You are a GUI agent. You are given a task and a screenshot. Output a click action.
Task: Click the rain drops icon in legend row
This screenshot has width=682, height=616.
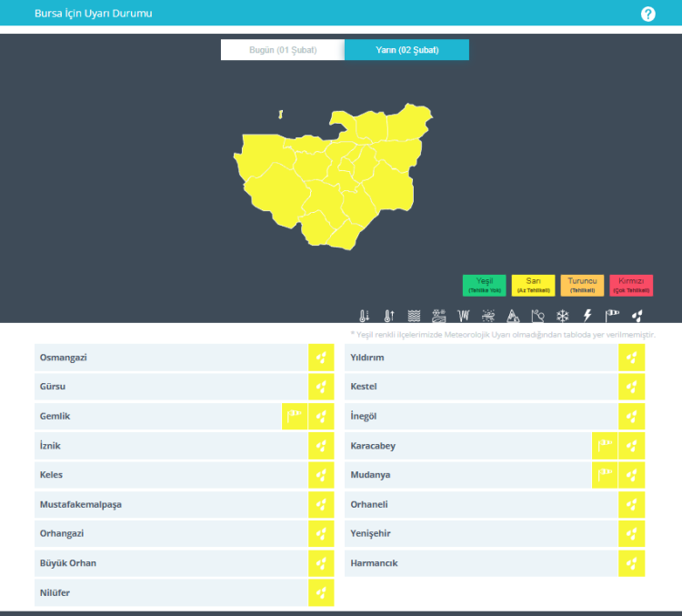[637, 317]
